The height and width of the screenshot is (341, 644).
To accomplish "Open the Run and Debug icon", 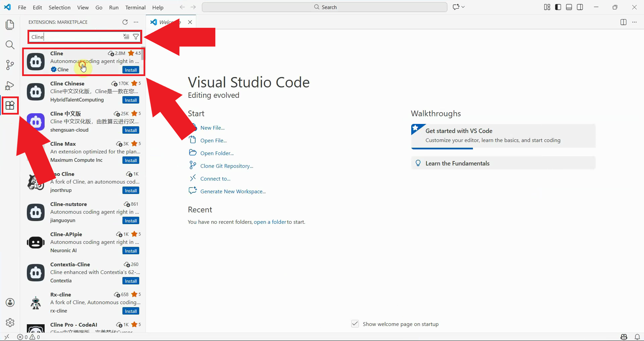I will coord(10,86).
